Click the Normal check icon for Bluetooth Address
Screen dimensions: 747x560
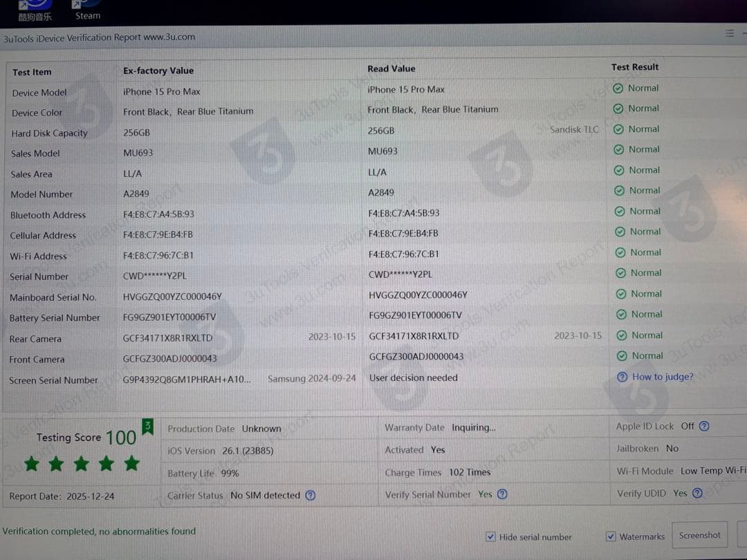[620, 212]
